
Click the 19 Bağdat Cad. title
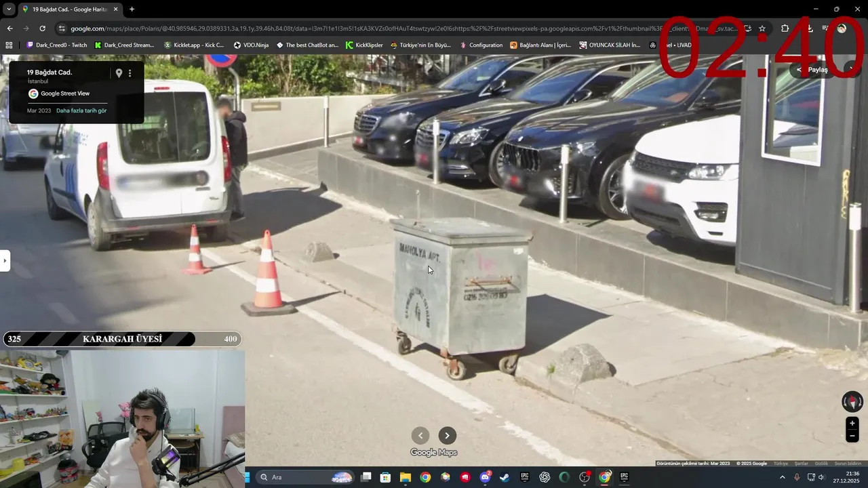pos(50,72)
